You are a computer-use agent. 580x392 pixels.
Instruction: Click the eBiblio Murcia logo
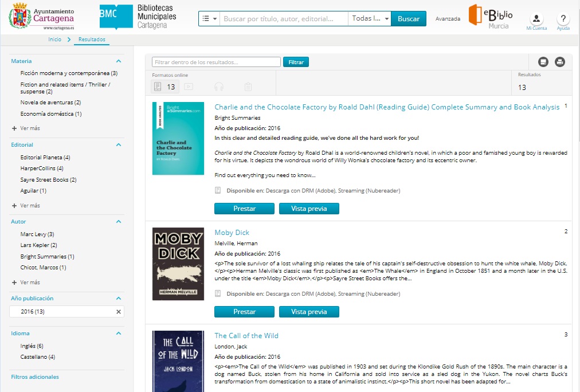tap(491, 17)
